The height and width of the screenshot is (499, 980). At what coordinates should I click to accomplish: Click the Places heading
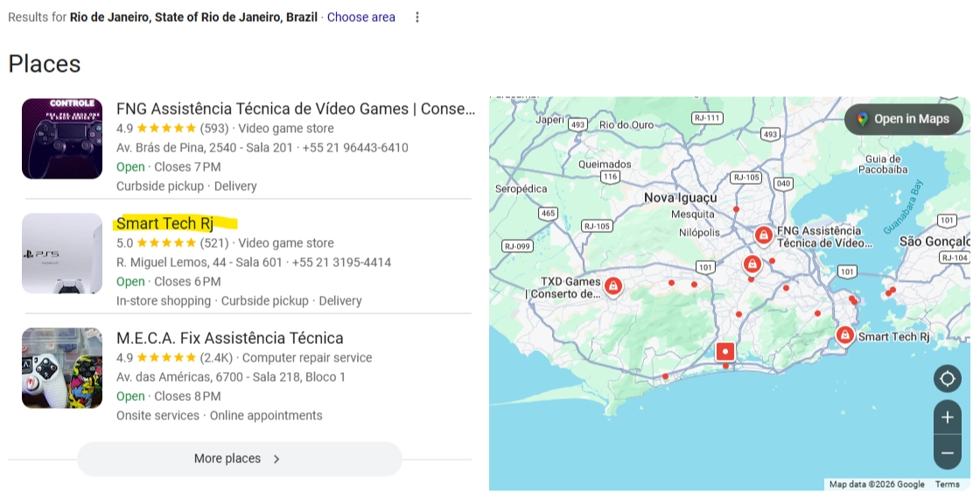point(45,65)
